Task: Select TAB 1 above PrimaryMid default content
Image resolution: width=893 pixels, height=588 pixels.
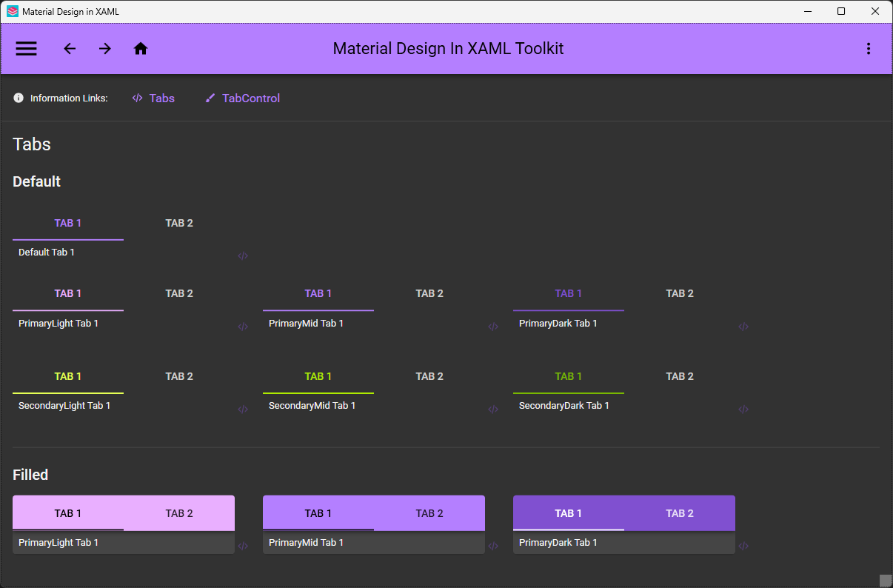Action: click(318, 293)
